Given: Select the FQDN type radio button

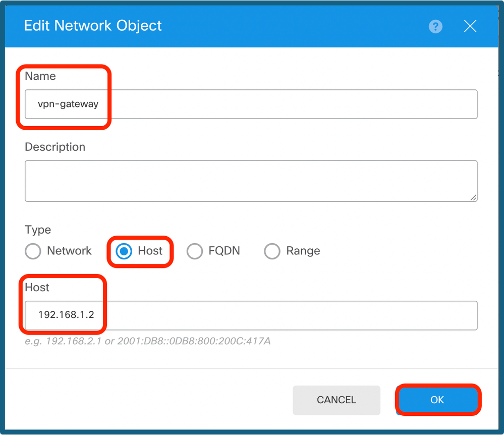Looking at the screenshot, I should (194, 251).
